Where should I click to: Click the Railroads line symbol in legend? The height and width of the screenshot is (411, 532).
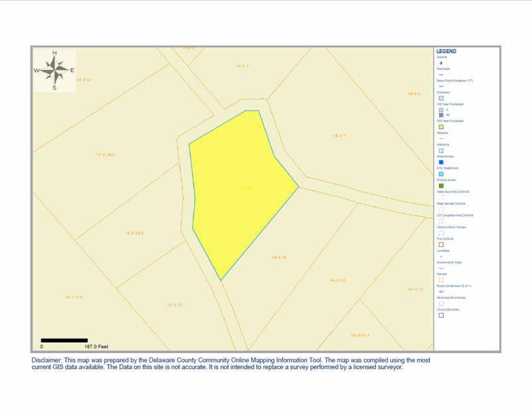(441, 74)
